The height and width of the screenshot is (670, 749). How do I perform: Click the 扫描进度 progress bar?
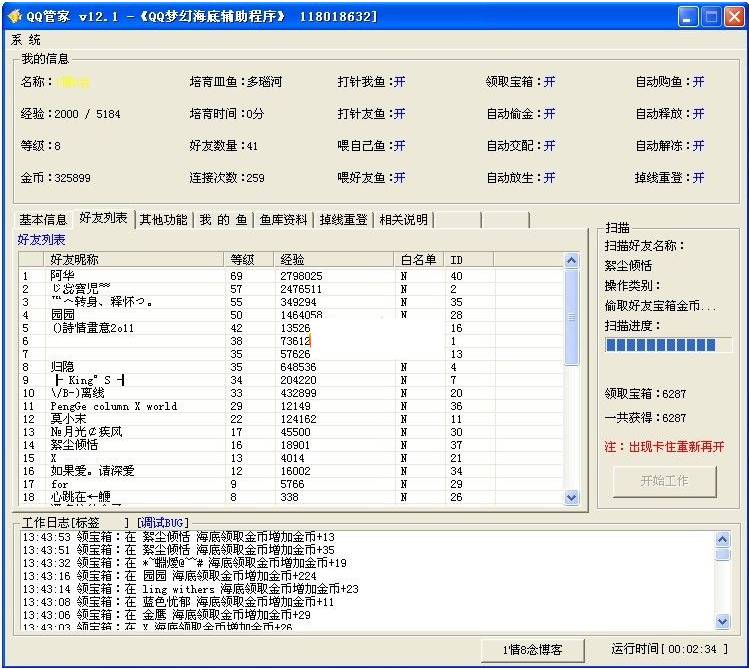click(x=667, y=345)
